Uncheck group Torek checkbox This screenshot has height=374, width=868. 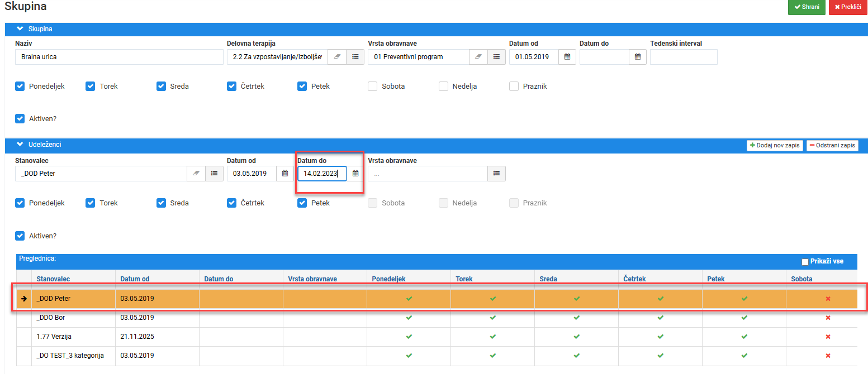point(90,86)
